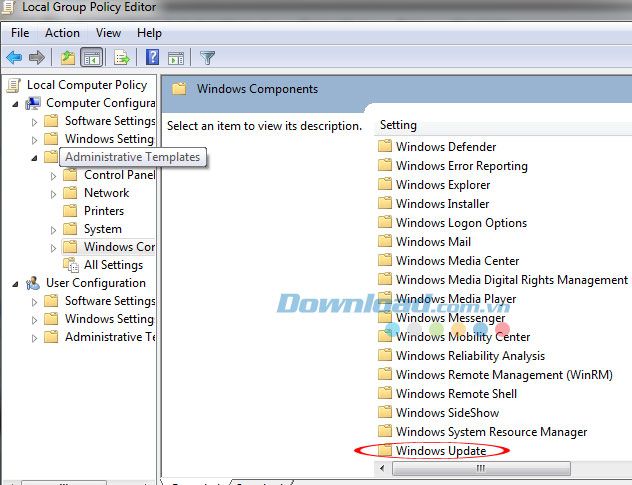
Task: Select Local Computer Policy root node
Action: 87,85
